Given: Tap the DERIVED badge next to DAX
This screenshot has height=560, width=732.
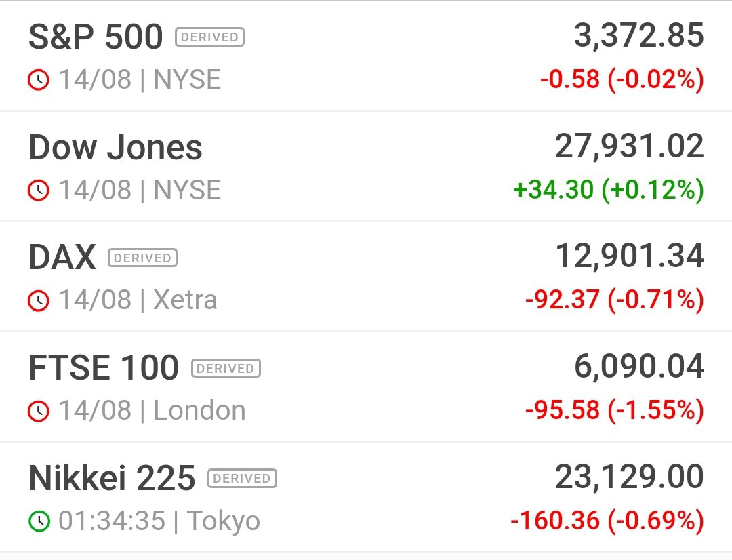Looking at the screenshot, I should tap(142, 258).
